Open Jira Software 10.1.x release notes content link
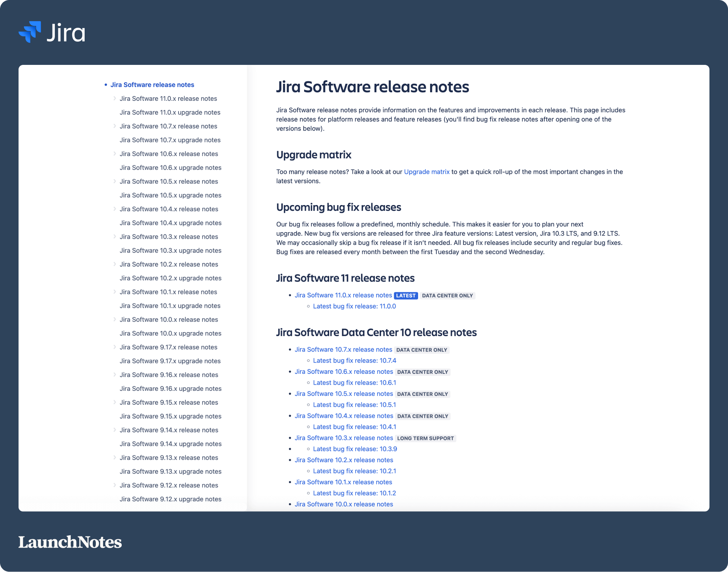This screenshot has width=728, height=572. [x=343, y=482]
